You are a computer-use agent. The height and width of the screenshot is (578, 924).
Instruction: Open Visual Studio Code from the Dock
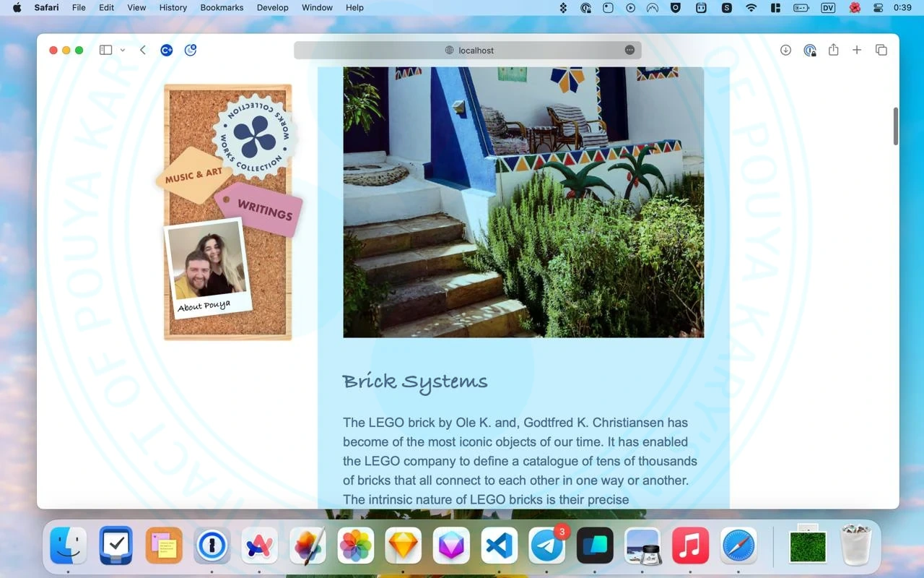click(500, 545)
